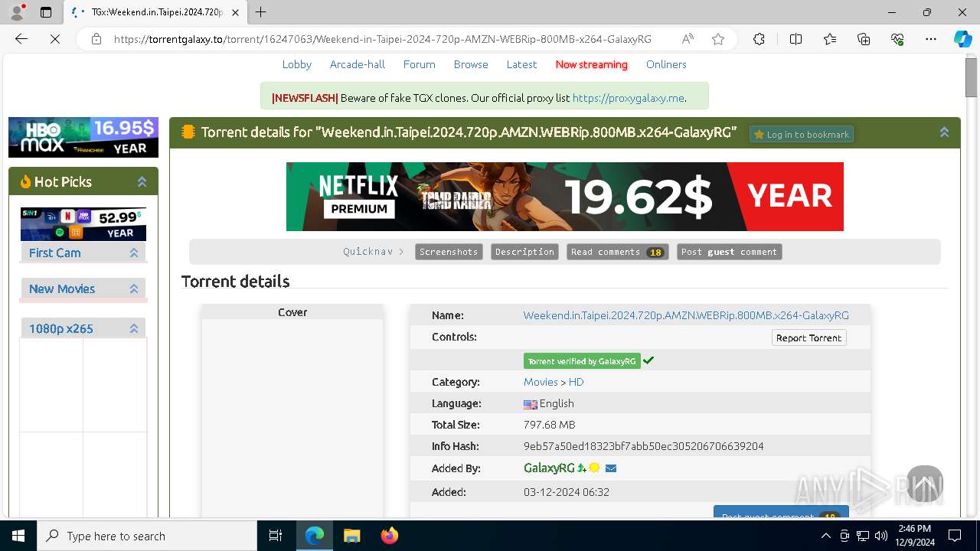Launch Firefox from the taskbar
This screenshot has height=551, width=980.
pos(389,536)
